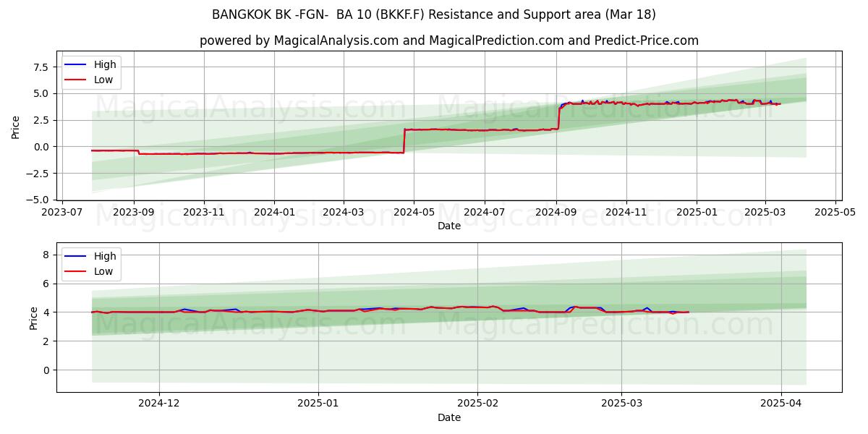Image resolution: width=868 pixels, height=434 pixels.
Task: Select the '8' price tick in bottom chart
Action: 45,255
